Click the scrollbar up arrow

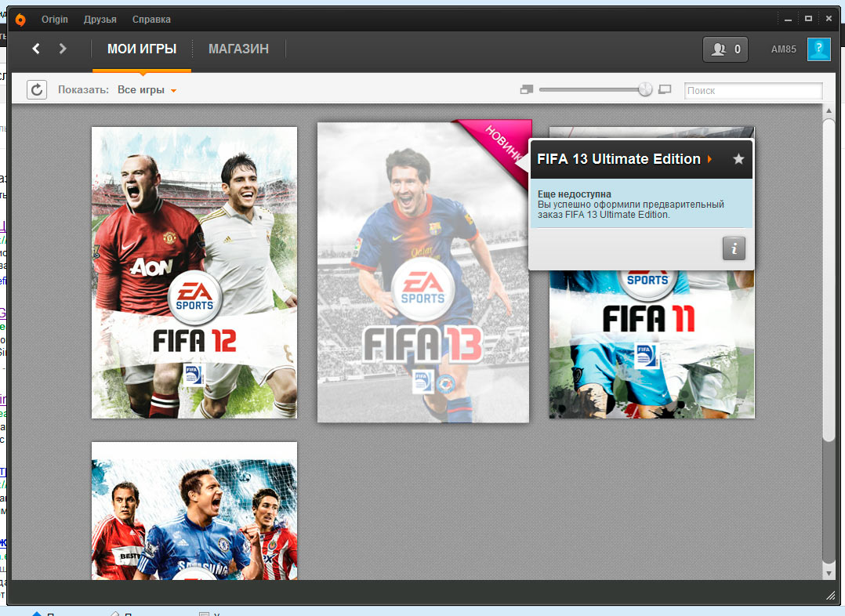(829, 111)
